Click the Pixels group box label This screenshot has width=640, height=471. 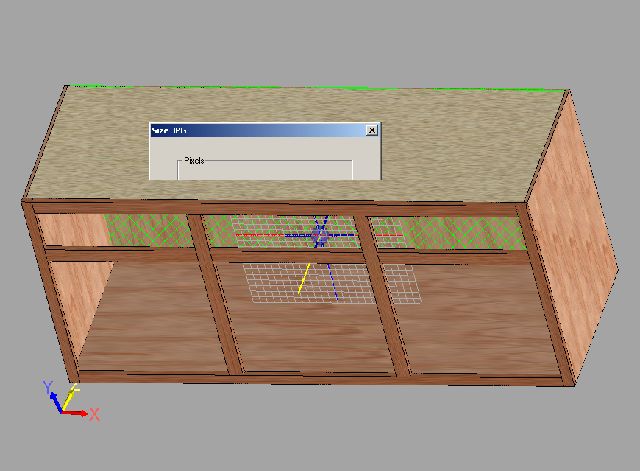tap(194, 160)
